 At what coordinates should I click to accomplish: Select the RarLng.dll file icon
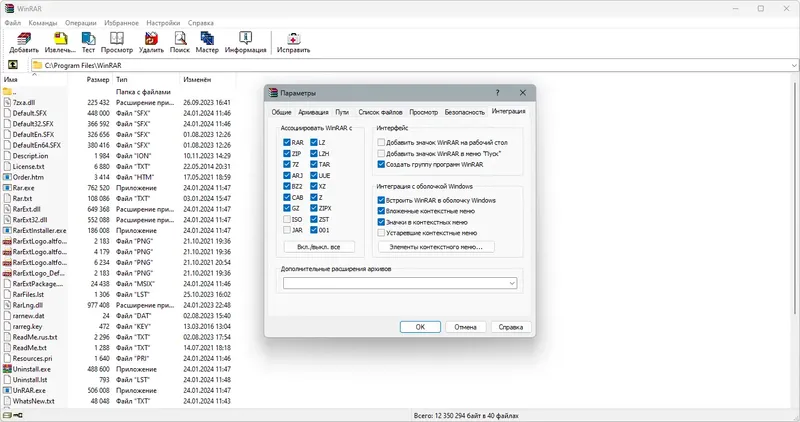coord(7,305)
